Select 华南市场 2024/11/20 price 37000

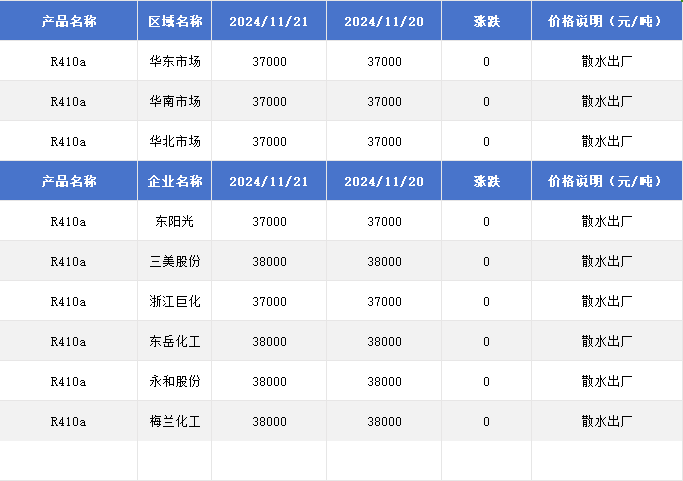(x=384, y=102)
